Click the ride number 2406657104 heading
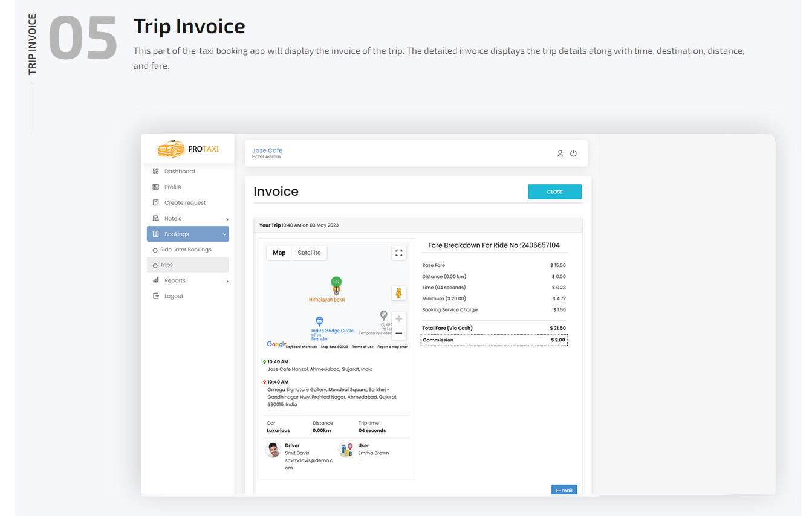 click(494, 245)
